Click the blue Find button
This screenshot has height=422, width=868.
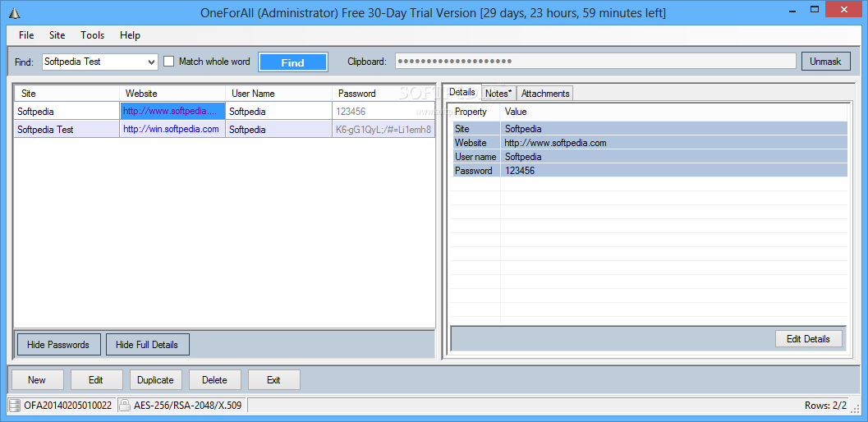293,62
